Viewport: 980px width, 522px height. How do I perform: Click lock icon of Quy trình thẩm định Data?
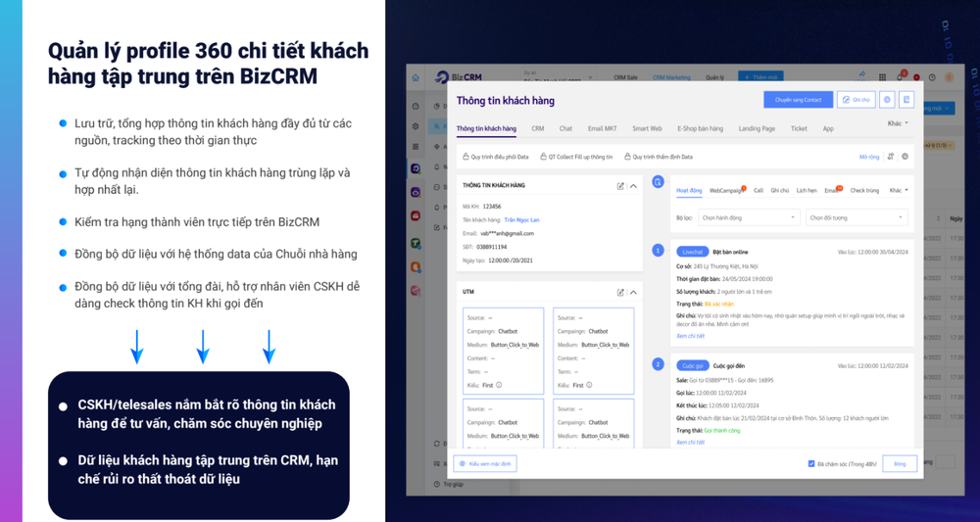(x=627, y=157)
